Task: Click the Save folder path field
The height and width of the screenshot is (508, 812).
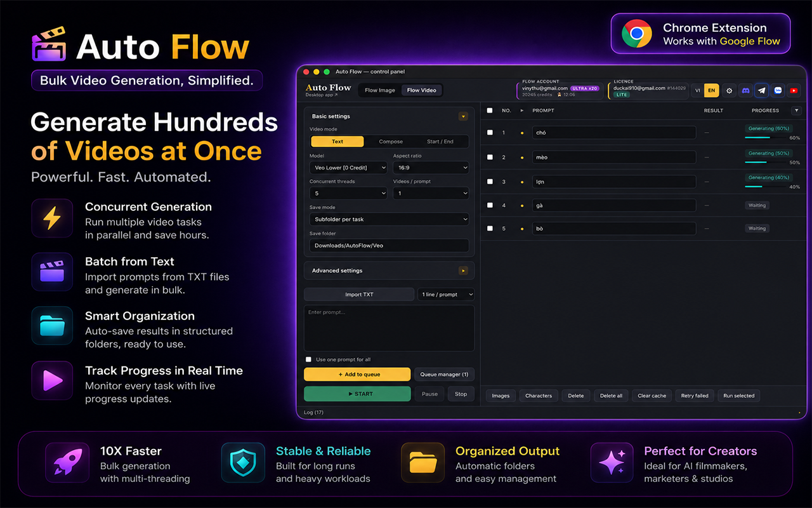Action: coord(390,245)
